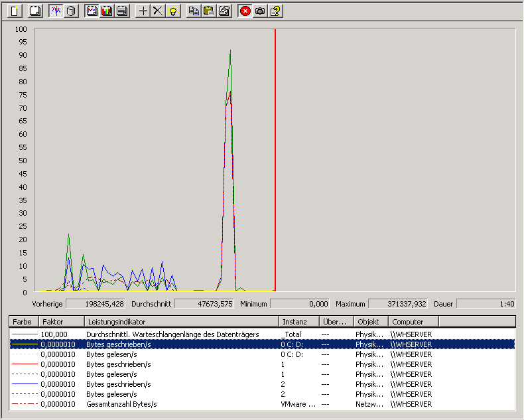Select Bytes gelesen/s row for instance 1

coord(263,374)
